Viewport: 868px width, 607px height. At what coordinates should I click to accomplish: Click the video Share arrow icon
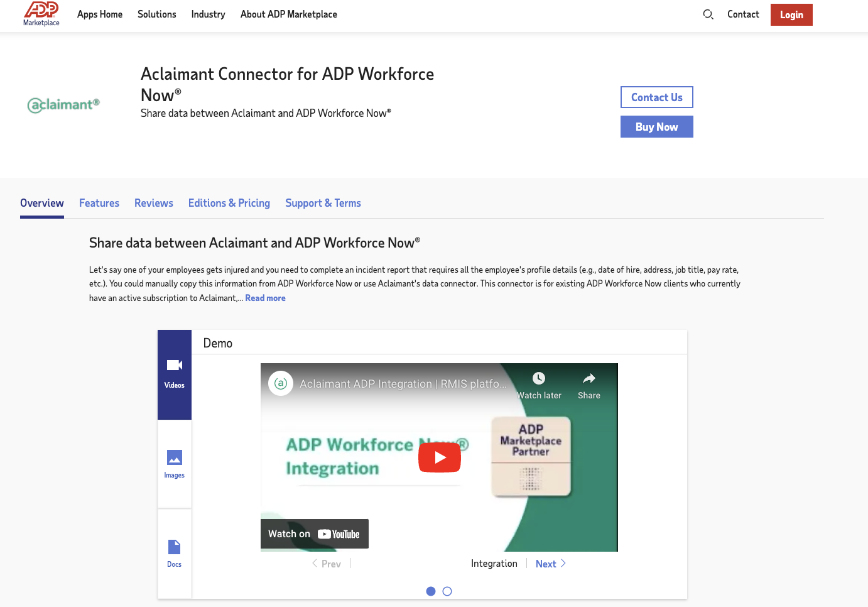click(x=589, y=378)
